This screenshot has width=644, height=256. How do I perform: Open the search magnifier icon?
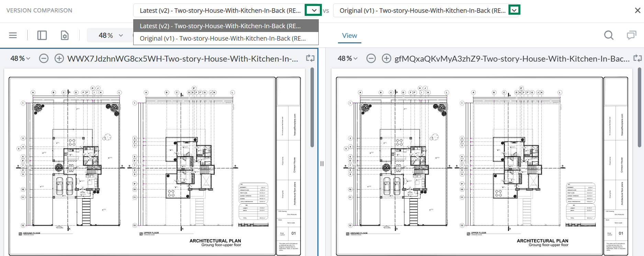609,35
